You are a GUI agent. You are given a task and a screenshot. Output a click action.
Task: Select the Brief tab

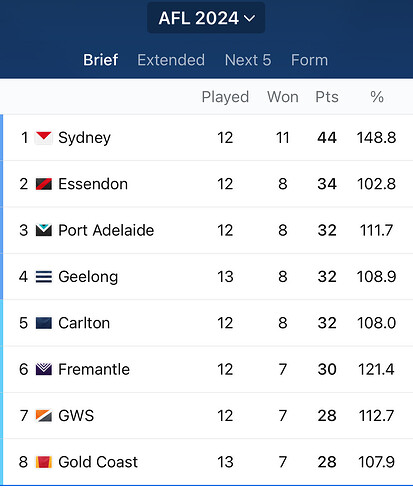point(100,60)
